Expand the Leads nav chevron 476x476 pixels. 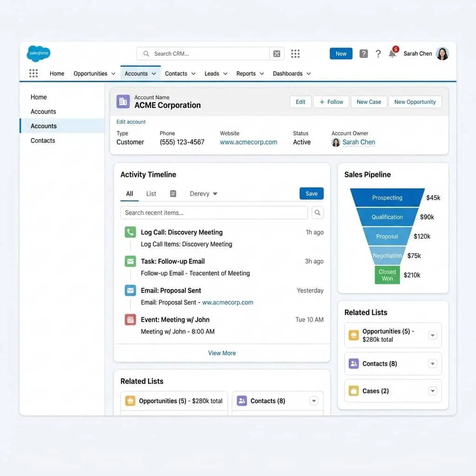point(225,74)
